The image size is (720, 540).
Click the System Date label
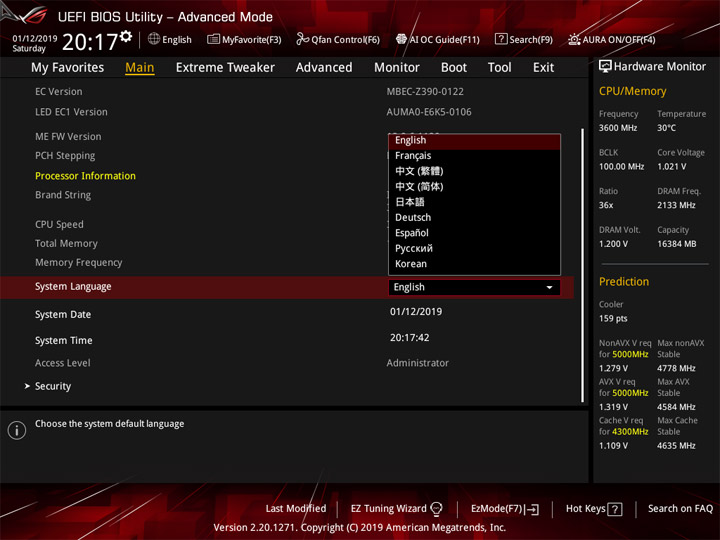(63, 315)
